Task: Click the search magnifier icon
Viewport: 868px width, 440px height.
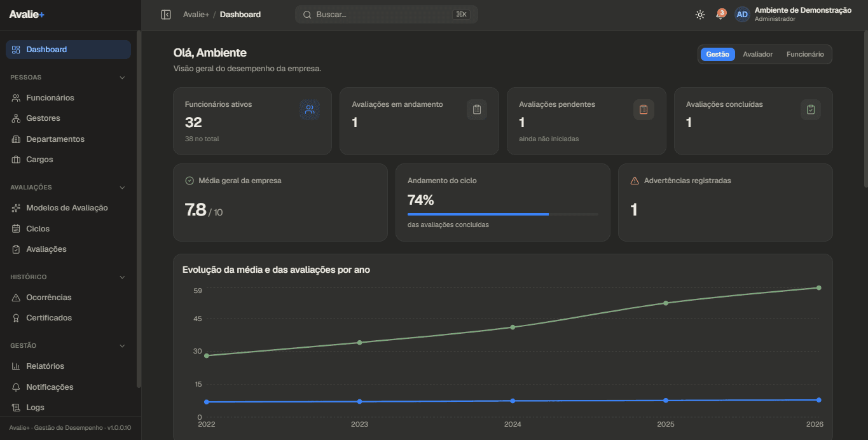Action: [307, 15]
